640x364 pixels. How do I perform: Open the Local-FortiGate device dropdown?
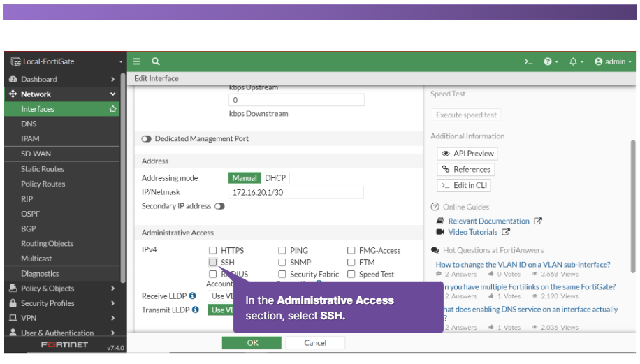tap(67, 61)
